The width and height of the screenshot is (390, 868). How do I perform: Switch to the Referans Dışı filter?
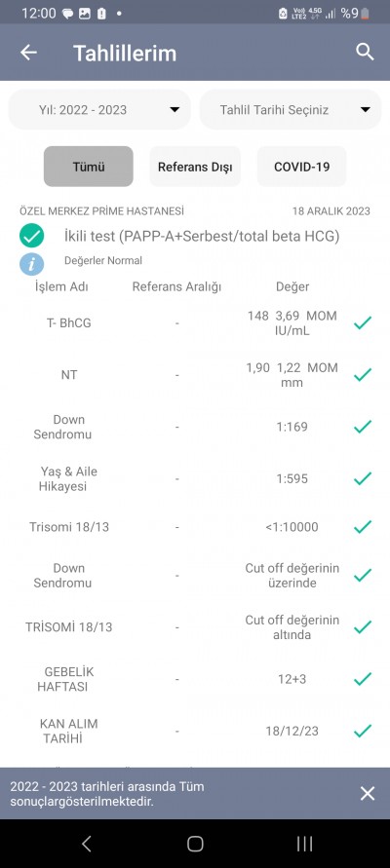(195, 166)
